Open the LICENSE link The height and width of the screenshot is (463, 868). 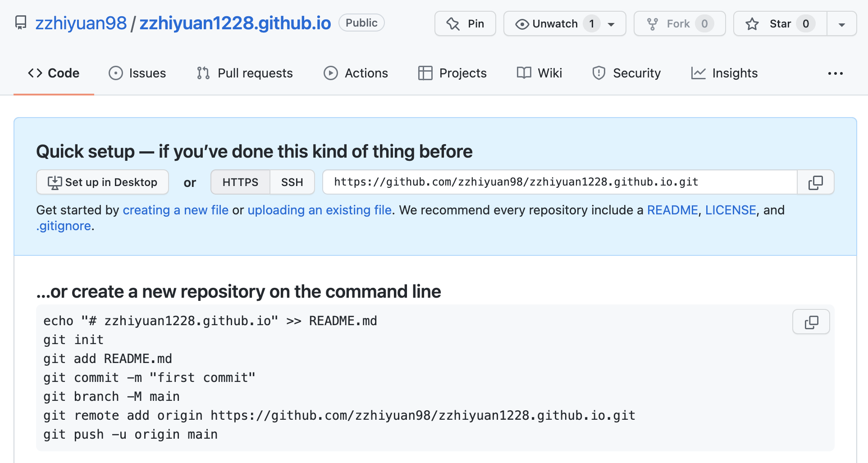coord(731,210)
